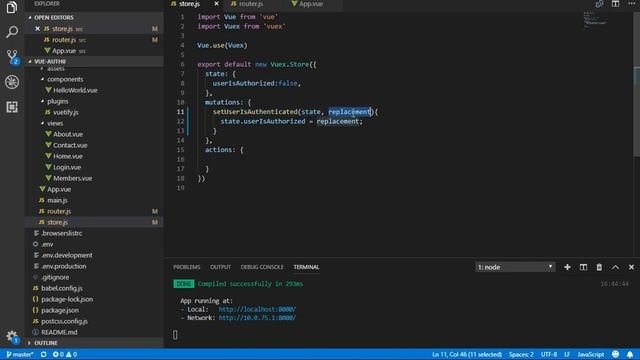Screen dimensions: 640x360
Task: Open the Debug view icon
Action: [12, 82]
